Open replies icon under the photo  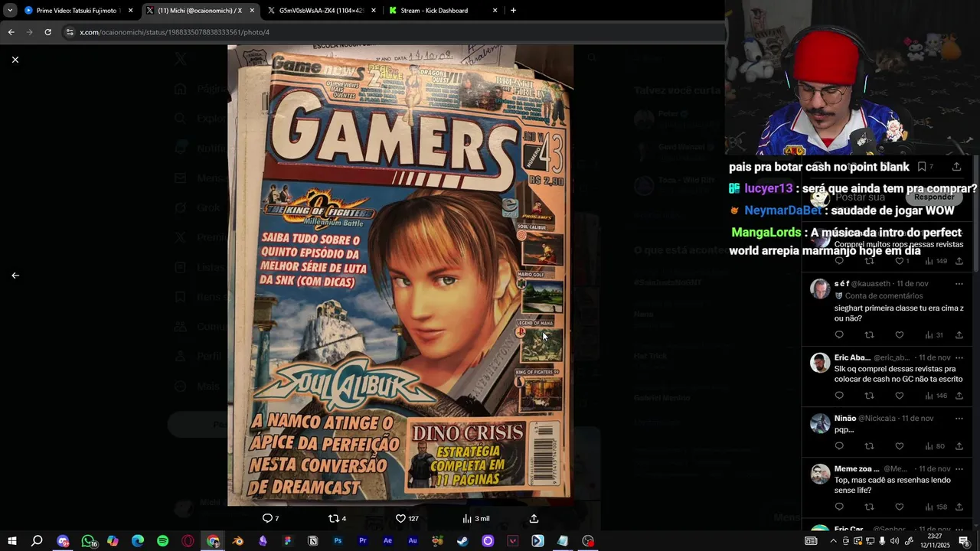click(271, 518)
